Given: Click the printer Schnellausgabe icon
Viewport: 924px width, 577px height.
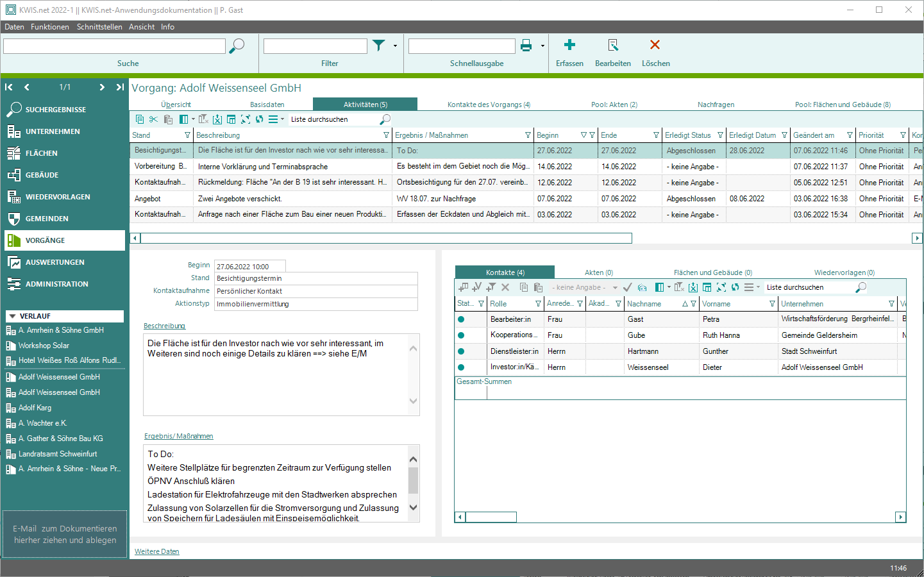Looking at the screenshot, I should pyautogui.click(x=526, y=45).
